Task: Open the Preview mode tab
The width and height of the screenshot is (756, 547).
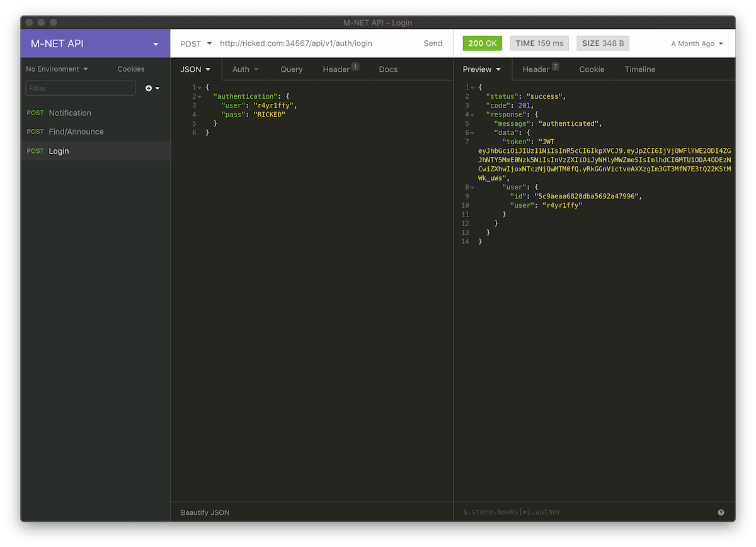Action: (x=482, y=69)
